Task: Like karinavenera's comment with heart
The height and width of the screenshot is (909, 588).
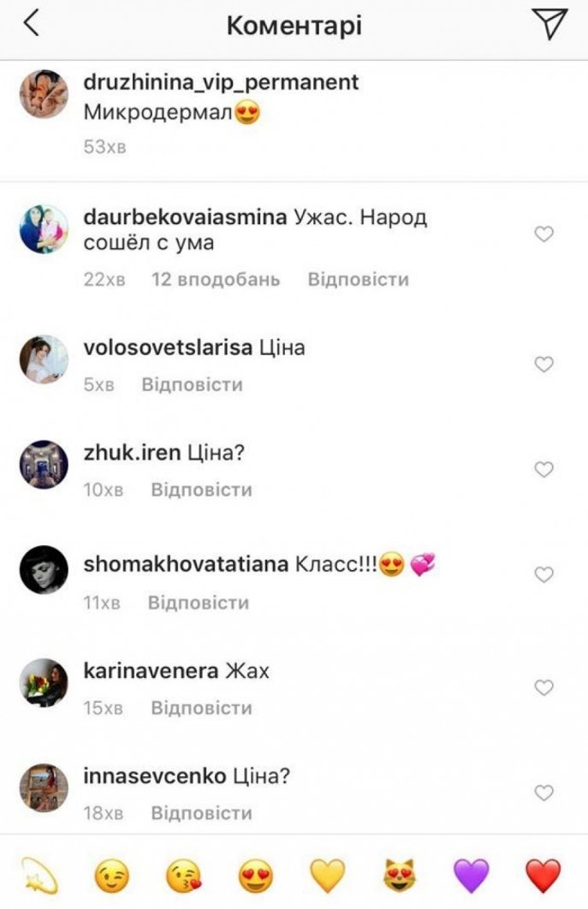Action: [543, 687]
